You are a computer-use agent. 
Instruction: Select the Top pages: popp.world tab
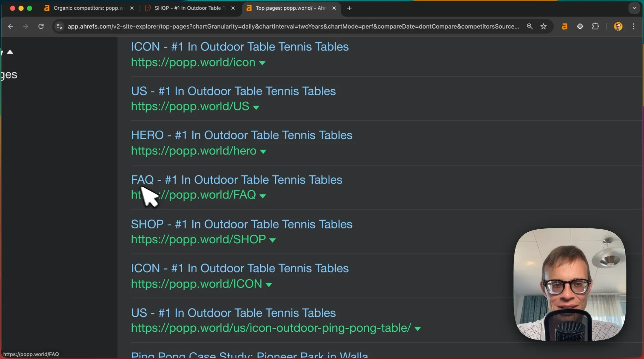coord(291,8)
